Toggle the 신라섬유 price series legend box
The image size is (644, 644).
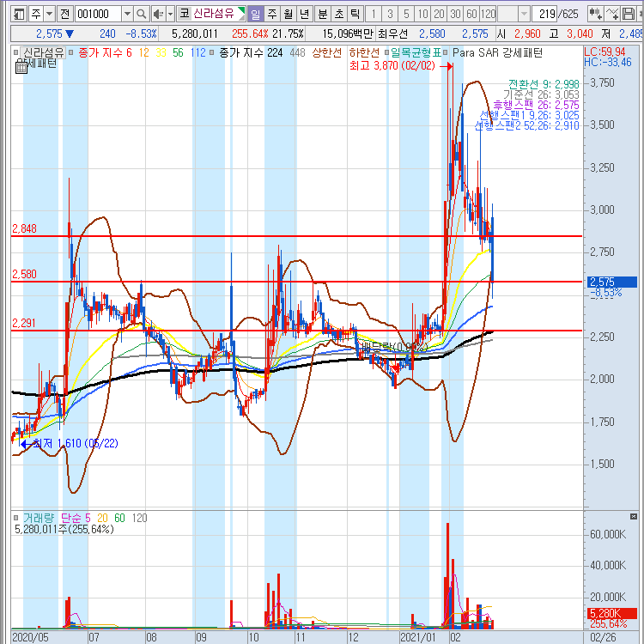(16, 52)
